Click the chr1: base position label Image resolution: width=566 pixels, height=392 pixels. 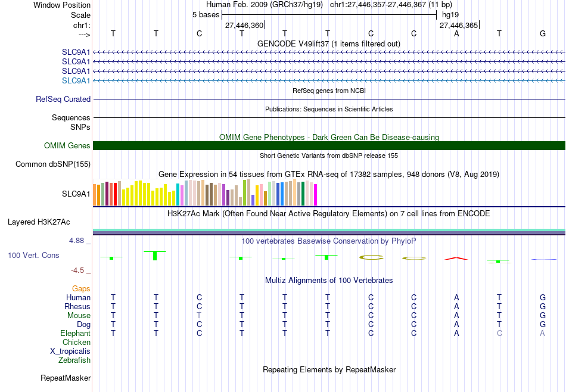click(x=82, y=25)
